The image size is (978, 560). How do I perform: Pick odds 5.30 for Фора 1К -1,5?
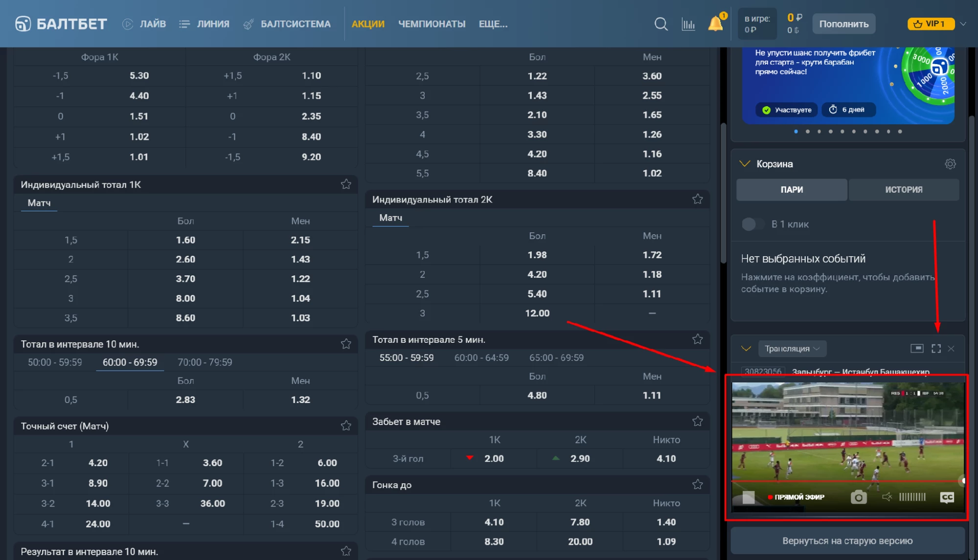(139, 76)
